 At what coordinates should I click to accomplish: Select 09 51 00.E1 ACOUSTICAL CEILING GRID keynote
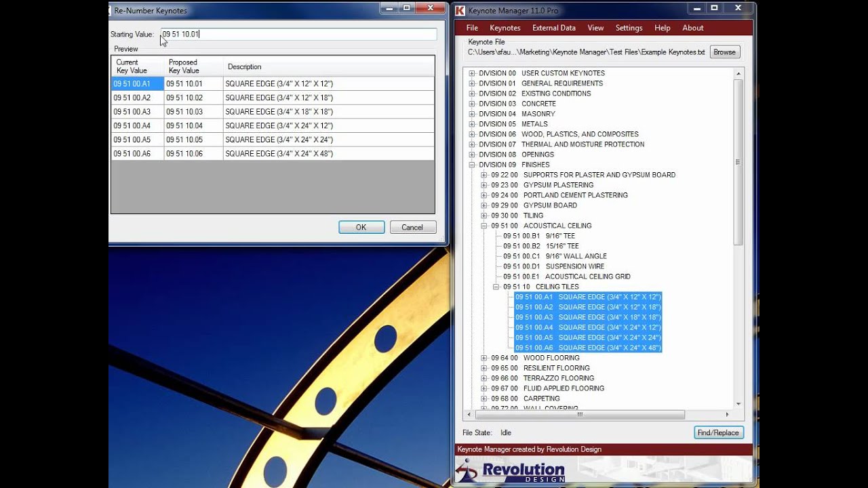coord(567,277)
